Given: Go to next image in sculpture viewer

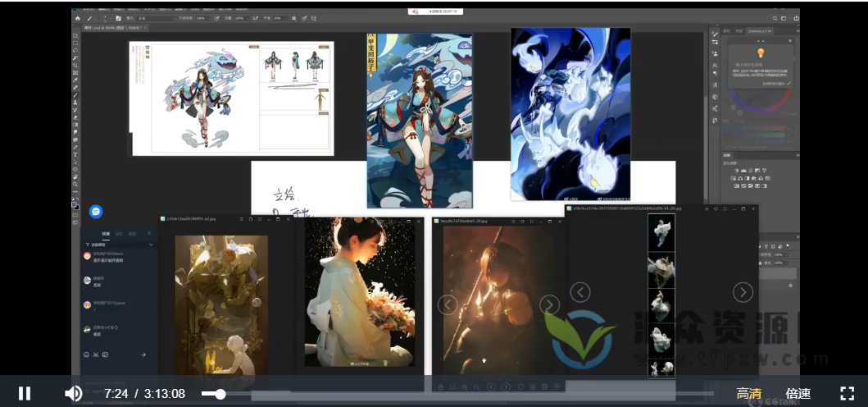Looking at the screenshot, I should click(743, 292).
